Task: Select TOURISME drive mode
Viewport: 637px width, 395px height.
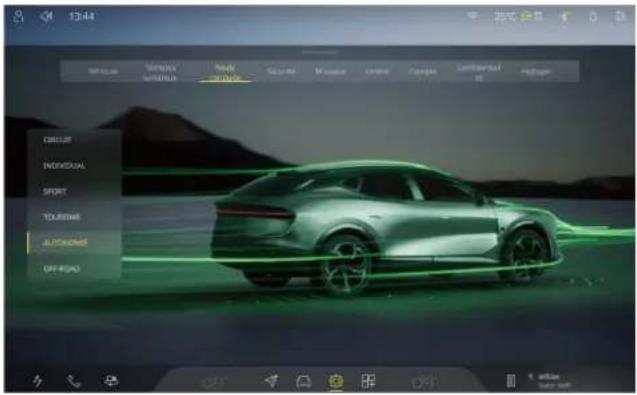Action: pos(61,217)
